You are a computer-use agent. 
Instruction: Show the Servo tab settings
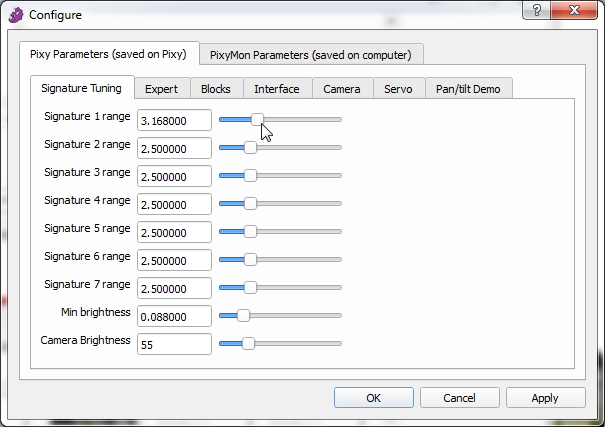coord(398,89)
